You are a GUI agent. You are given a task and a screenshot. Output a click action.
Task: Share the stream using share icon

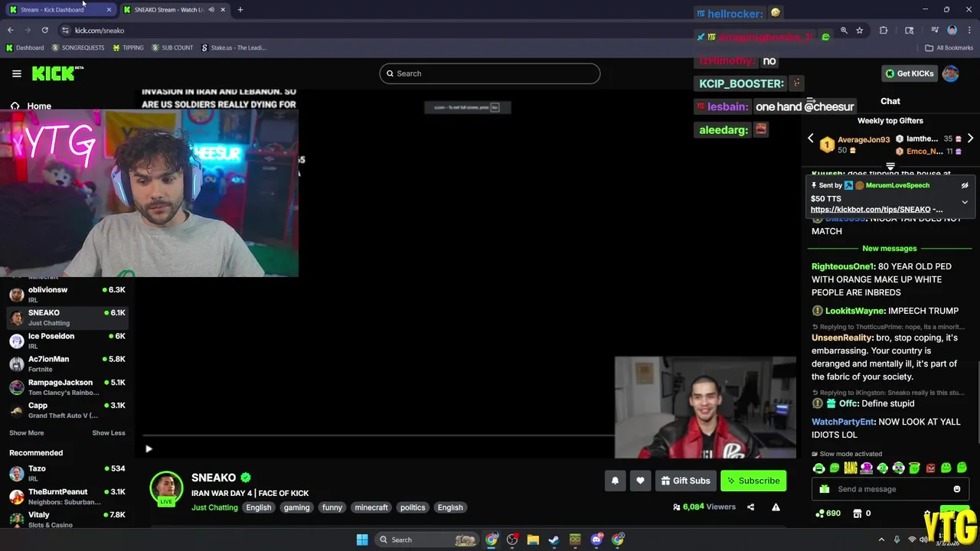(750, 507)
